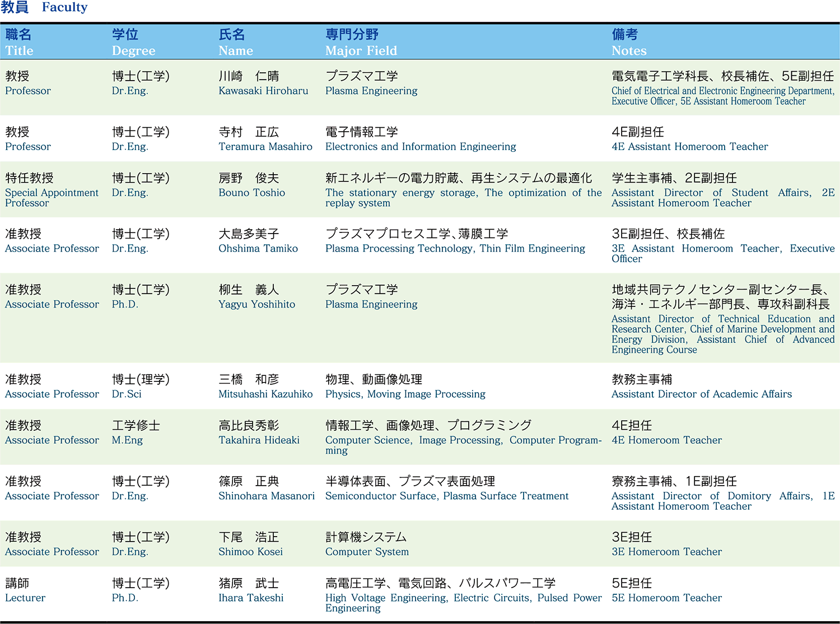Viewport: 840px width, 624px height.
Task: Click '3E Homeroom Teacher' note
Action: coord(666,552)
